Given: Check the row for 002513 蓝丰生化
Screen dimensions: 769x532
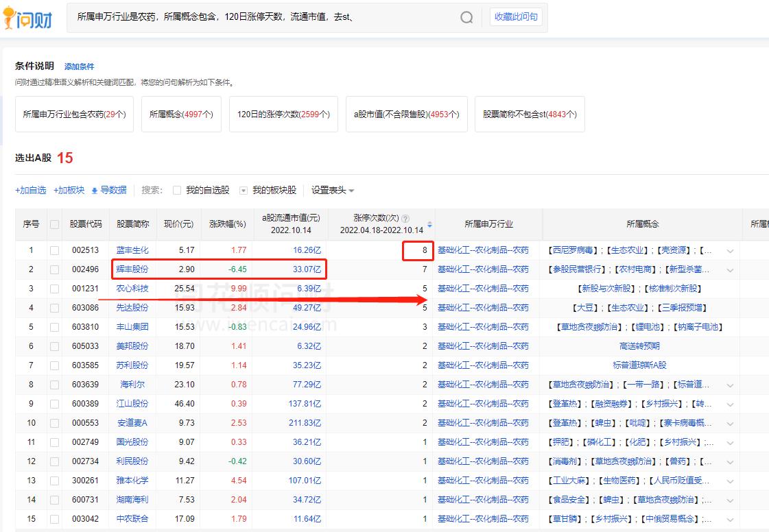Looking at the screenshot, I should [x=54, y=250].
